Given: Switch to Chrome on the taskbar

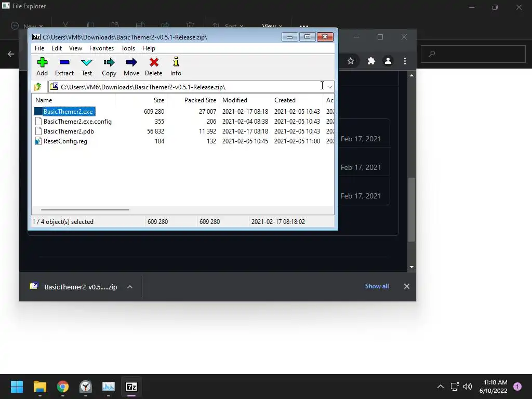Looking at the screenshot, I should point(63,387).
